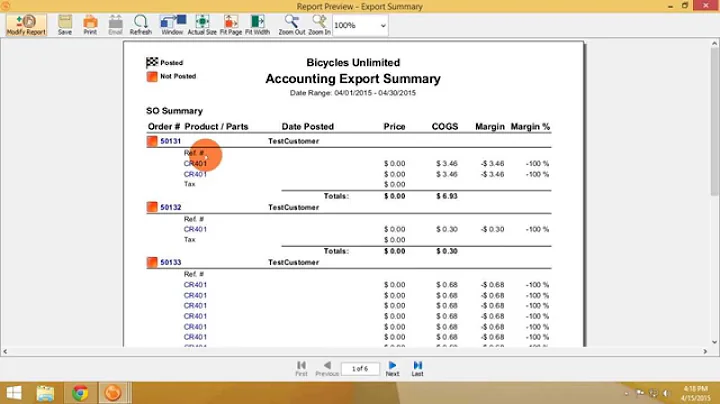Choose the Fit Page view
Image resolution: width=720 pixels, height=404 pixels.
231,25
